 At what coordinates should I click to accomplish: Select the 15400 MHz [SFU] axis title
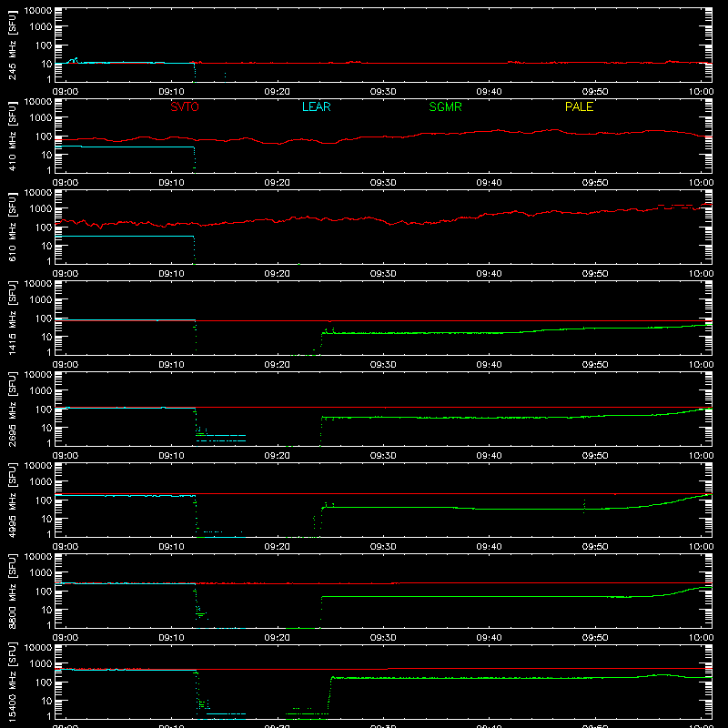[x=13, y=682]
